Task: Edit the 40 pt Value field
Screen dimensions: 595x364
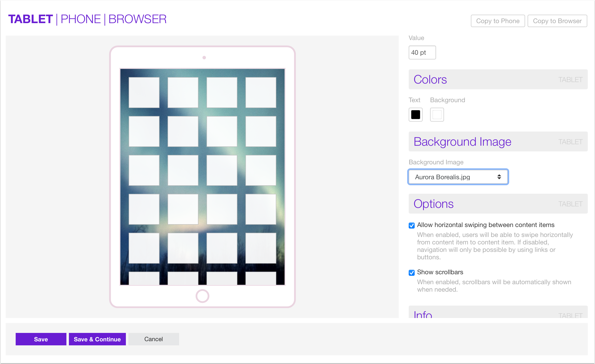Action: pyautogui.click(x=422, y=52)
